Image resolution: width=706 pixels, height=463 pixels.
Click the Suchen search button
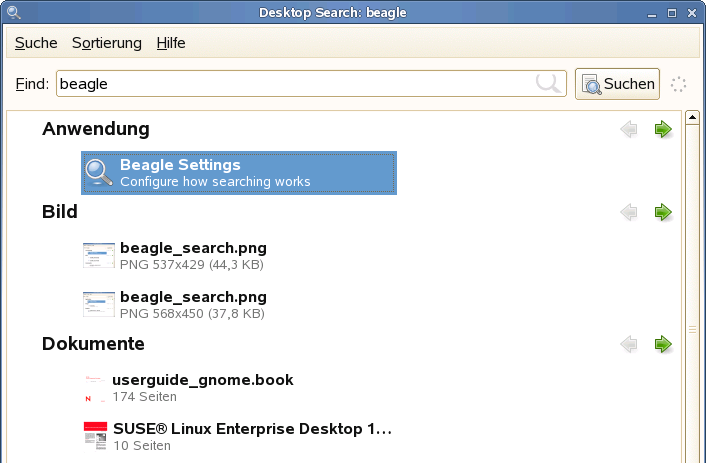point(617,84)
